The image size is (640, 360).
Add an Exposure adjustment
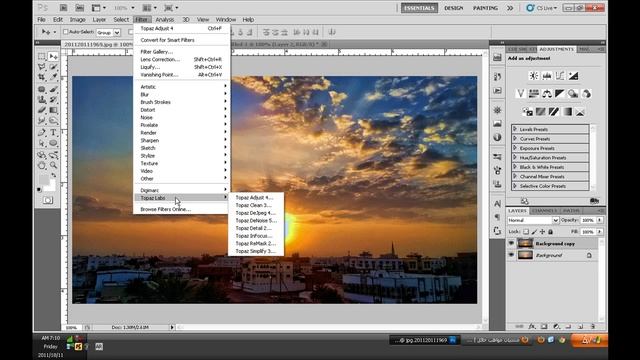pyautogui.click(x=573, y=76)
